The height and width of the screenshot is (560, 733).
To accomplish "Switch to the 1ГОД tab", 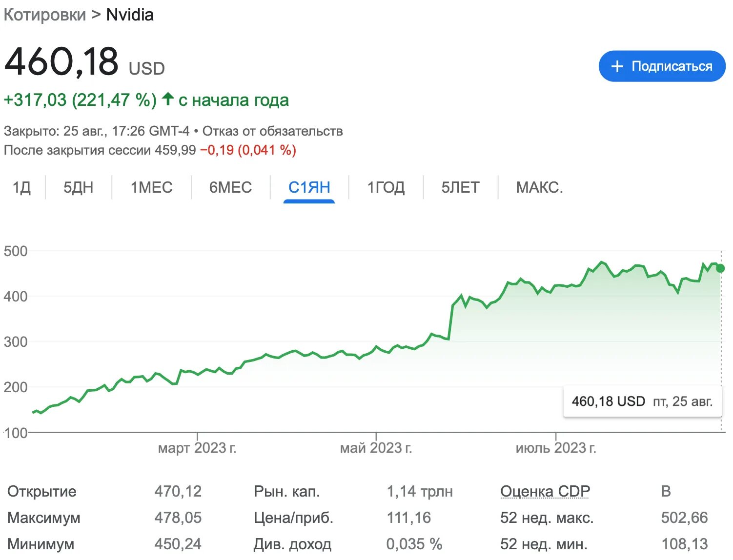I will (386, 187).
